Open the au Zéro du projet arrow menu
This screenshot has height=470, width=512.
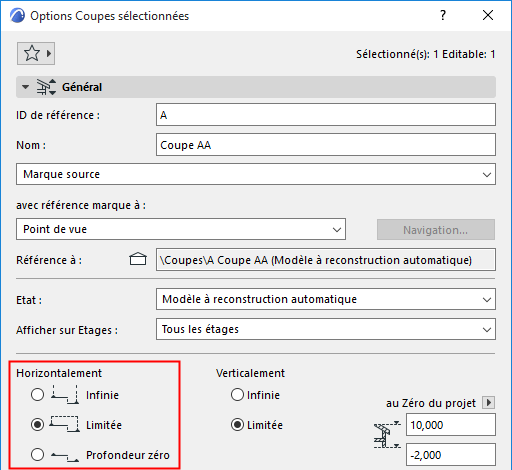[489, 403]
